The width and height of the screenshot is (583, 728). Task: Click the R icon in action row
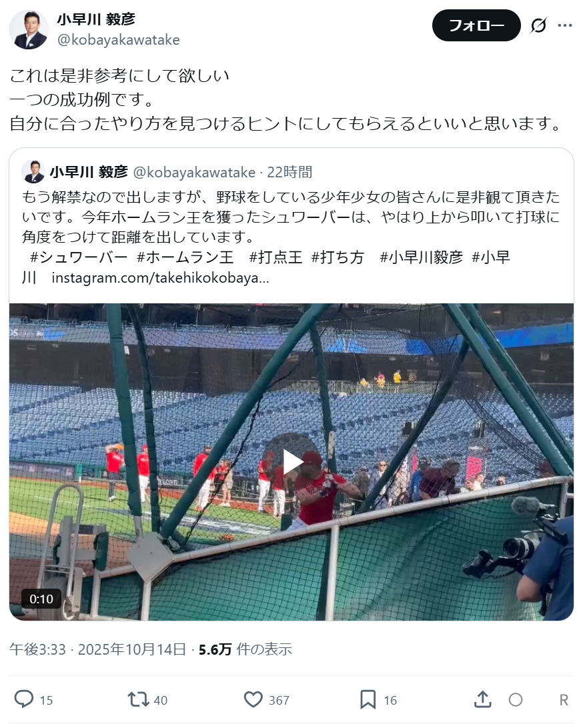tap(564, 700)
